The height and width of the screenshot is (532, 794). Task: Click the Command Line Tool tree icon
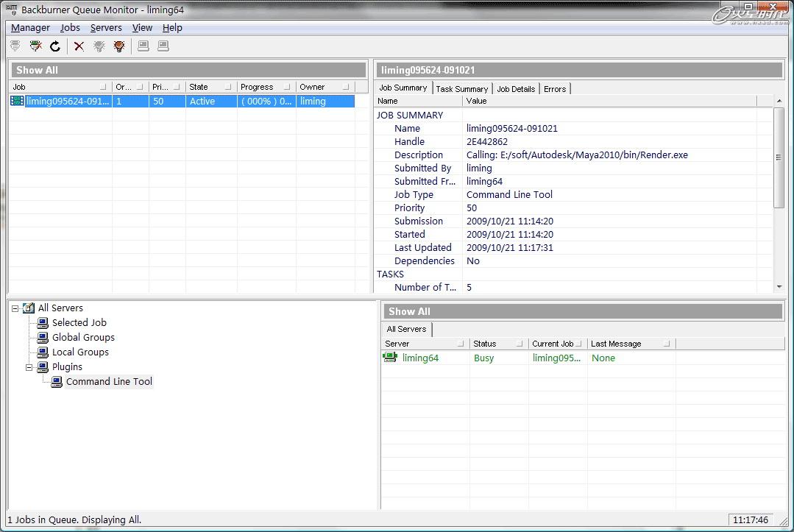[x=57, y=381]
